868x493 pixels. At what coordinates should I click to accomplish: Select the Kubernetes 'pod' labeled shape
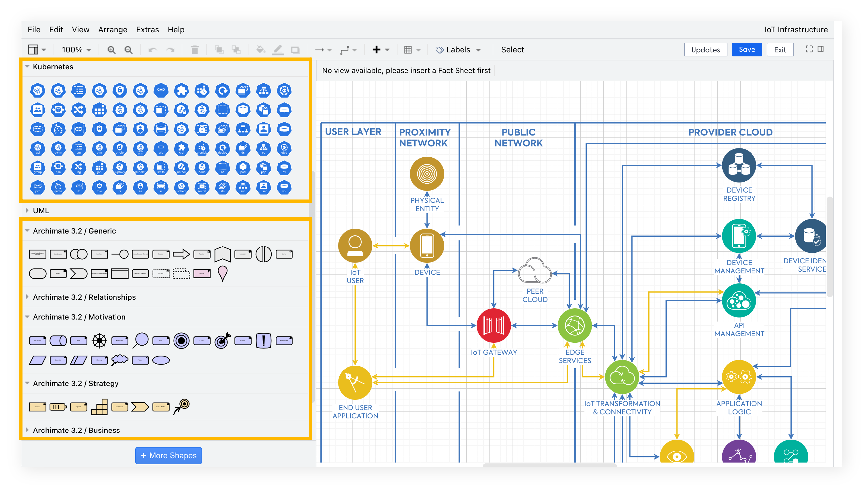(x=243, y=168)
